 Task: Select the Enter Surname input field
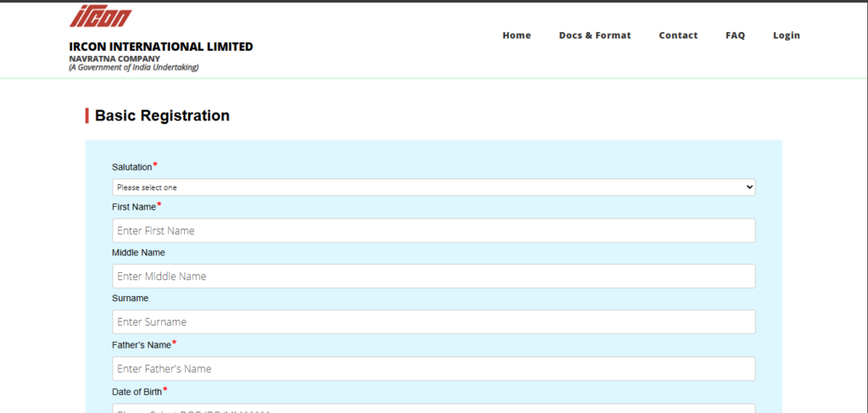pos(433,322)
